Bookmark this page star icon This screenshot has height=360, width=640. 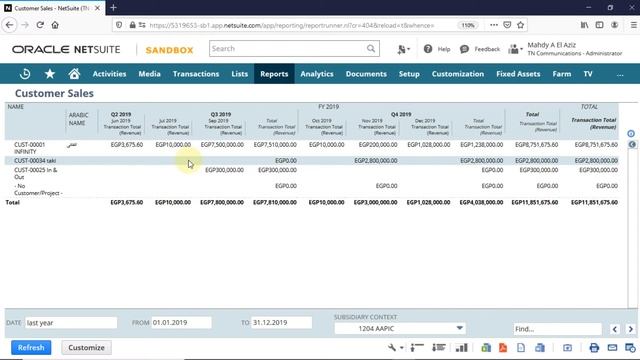click(520, 25)
